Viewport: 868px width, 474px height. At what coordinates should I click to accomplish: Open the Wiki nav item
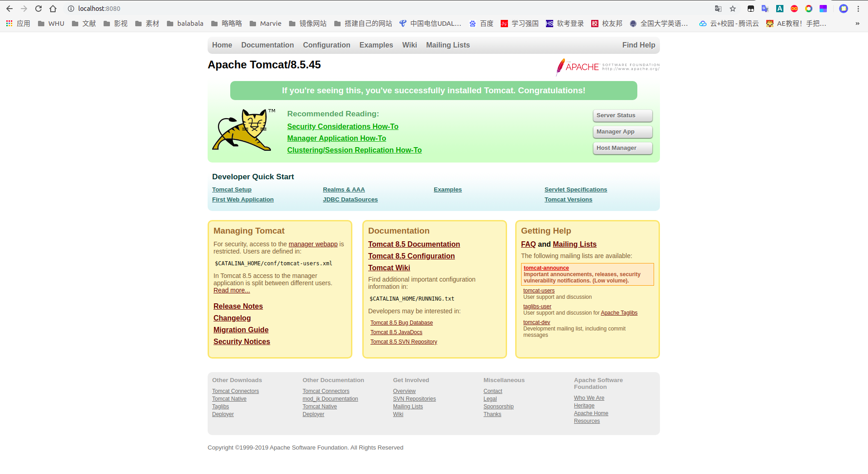[409, 45]
